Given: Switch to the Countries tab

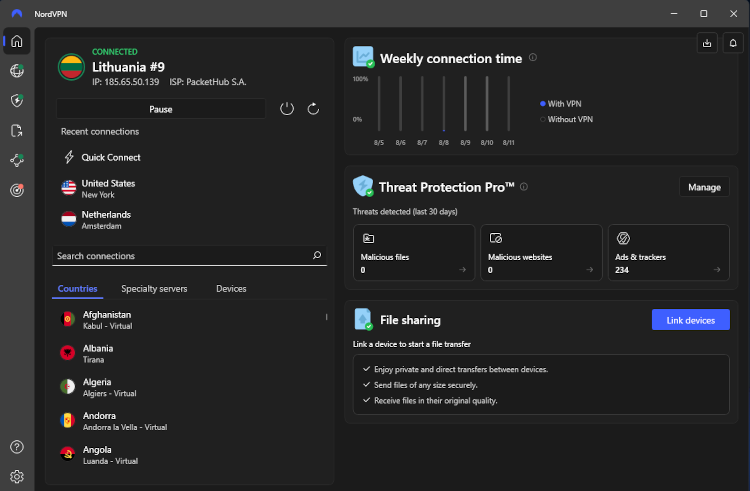Looking at the screenshot, I should click(x=77, y=289).
